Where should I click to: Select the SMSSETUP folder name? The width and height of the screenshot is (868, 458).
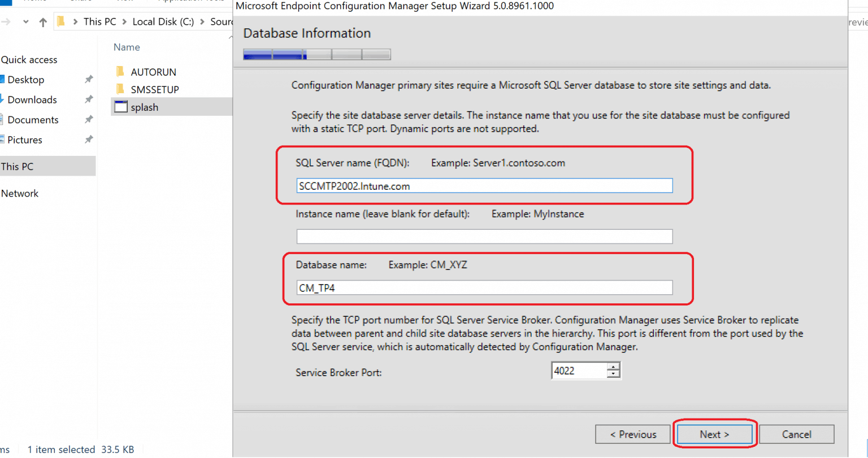click(155, 90)
